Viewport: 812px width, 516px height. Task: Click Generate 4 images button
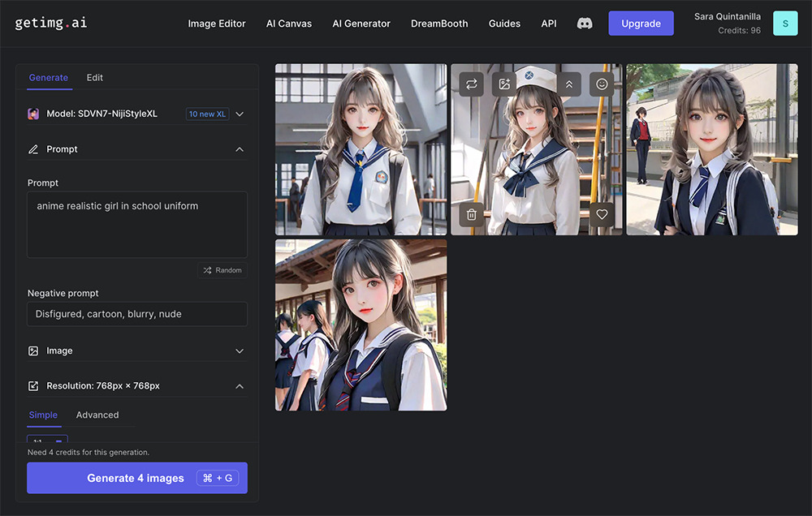click(136, 478)
